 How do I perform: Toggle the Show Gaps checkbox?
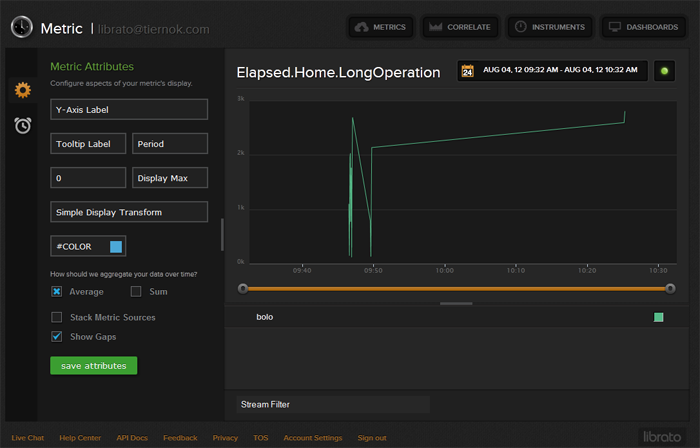tap(57, 336)
